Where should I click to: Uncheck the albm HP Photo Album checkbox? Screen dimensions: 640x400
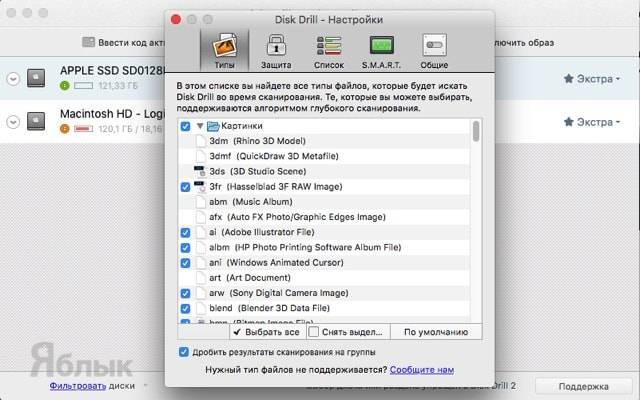[x=185, y=248]
